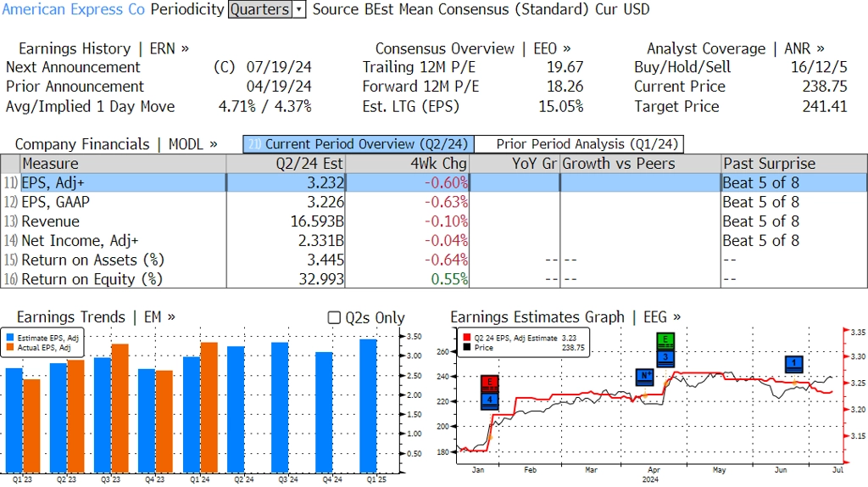The width and height of the screenshot is (868, 487).
Task: Click green E event marker near April
Action: click(665, 340)
